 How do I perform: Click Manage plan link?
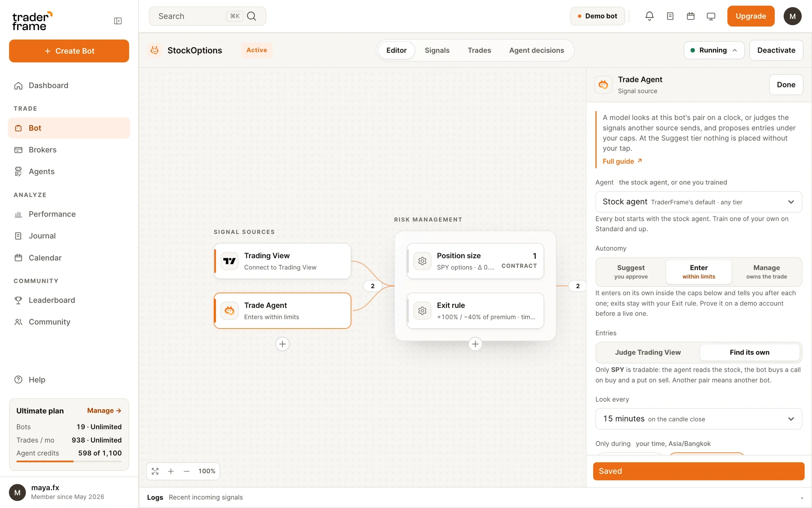(104, 410)
